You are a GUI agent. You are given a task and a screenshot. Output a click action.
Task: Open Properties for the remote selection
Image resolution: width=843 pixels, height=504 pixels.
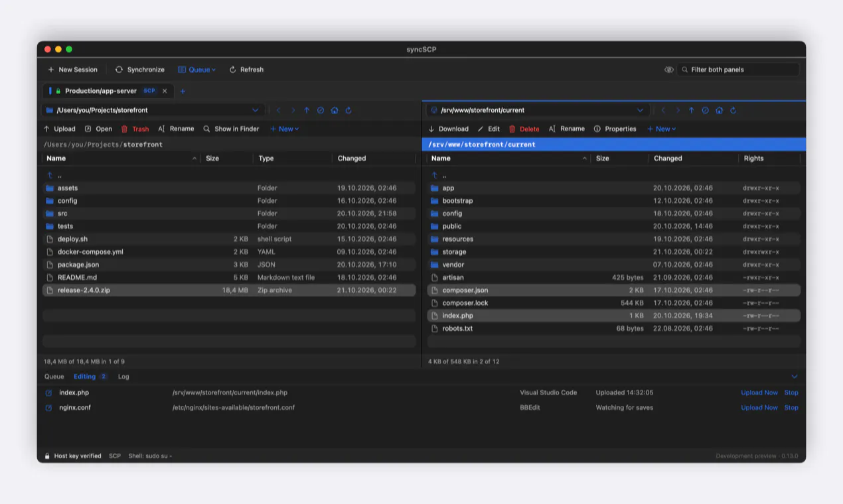coord(615,129)
